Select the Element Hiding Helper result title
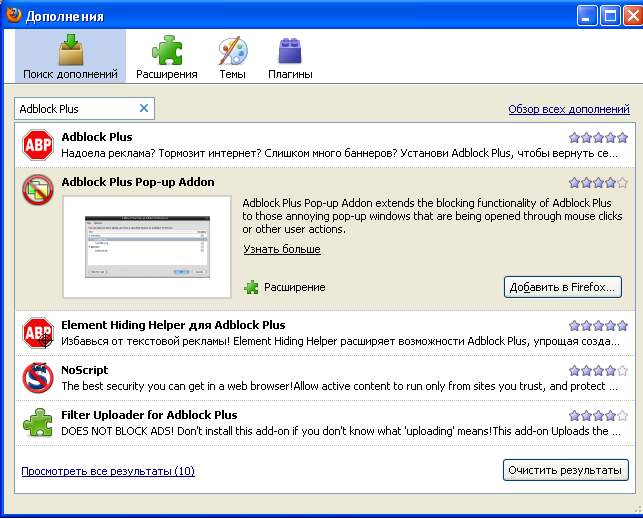The height and width of the screenshot is (519, 643). (173, 325)
